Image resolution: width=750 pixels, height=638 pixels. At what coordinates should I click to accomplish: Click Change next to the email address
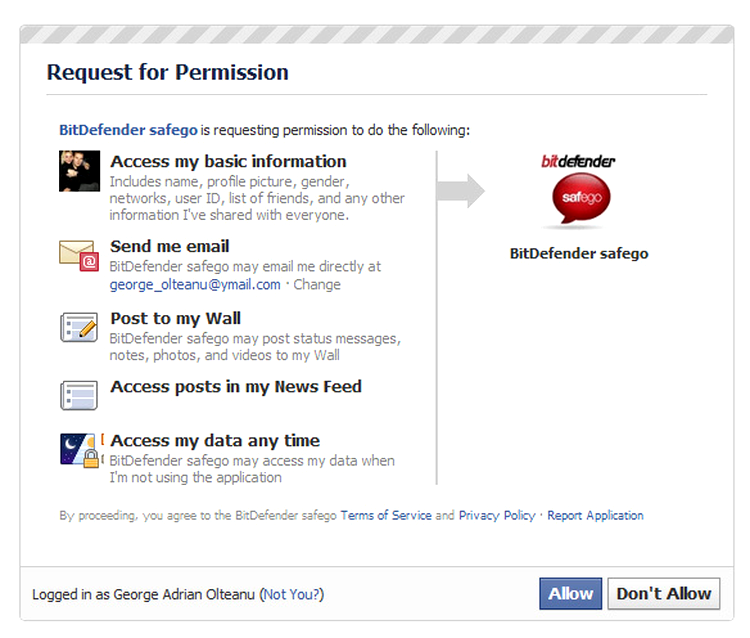tap(317, 285)
